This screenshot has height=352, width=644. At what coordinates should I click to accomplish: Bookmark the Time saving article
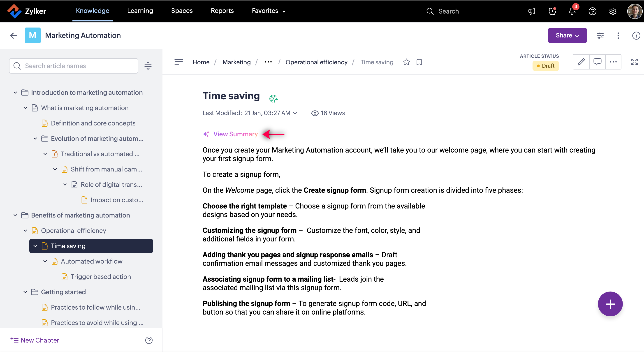tap(419, 62)
